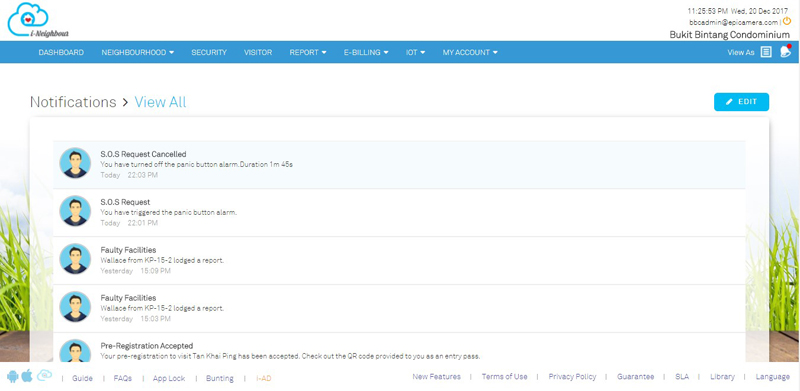Screen dimensions: 800x391
Task: Open the Security menu item
Action: [209, 53]
